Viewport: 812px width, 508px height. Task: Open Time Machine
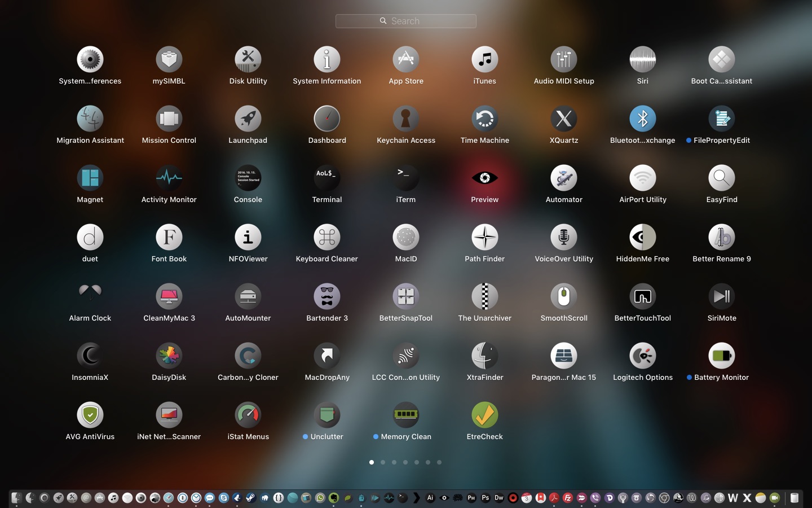coord(485,119)
